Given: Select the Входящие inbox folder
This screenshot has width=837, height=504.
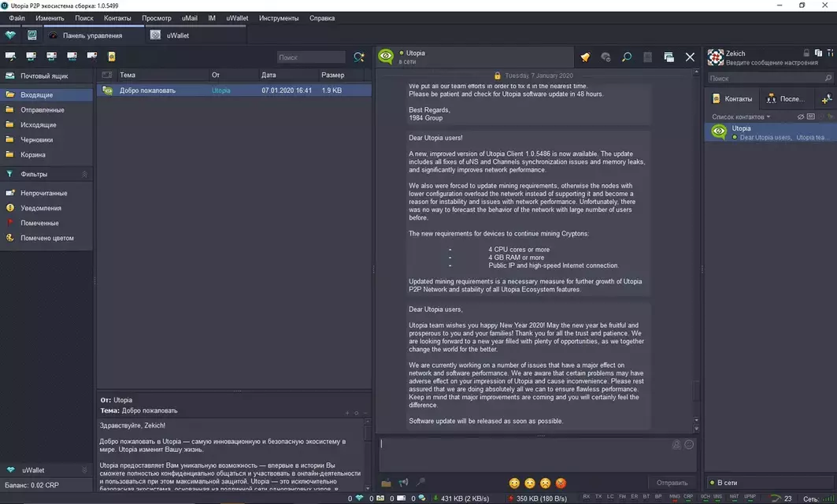Looking at the screenshot, I should pos(46,94).
